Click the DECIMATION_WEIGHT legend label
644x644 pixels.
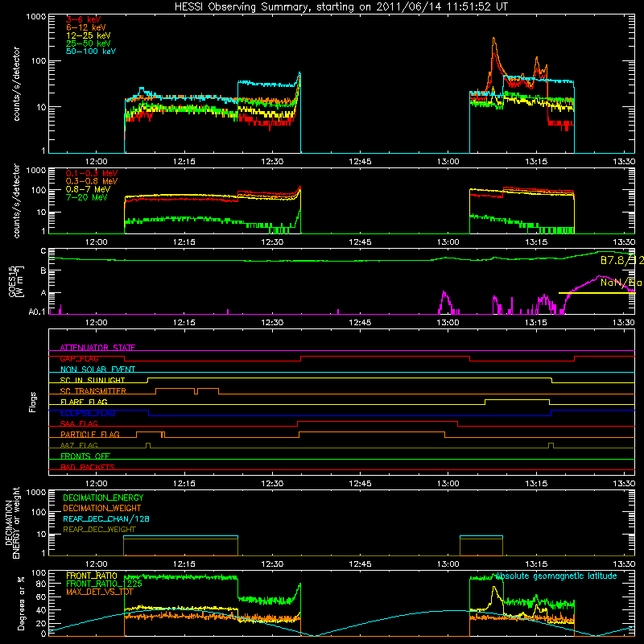click(x=102, y=508)
